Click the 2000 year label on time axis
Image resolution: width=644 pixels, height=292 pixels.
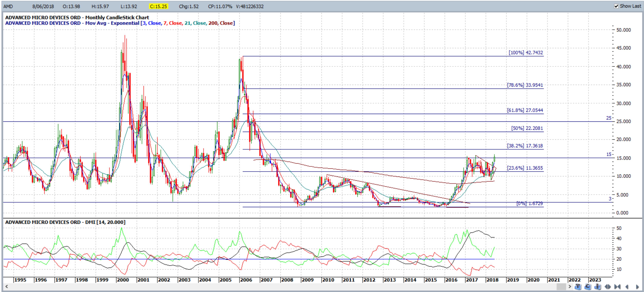pyautogui.click(x=123, y=280)
